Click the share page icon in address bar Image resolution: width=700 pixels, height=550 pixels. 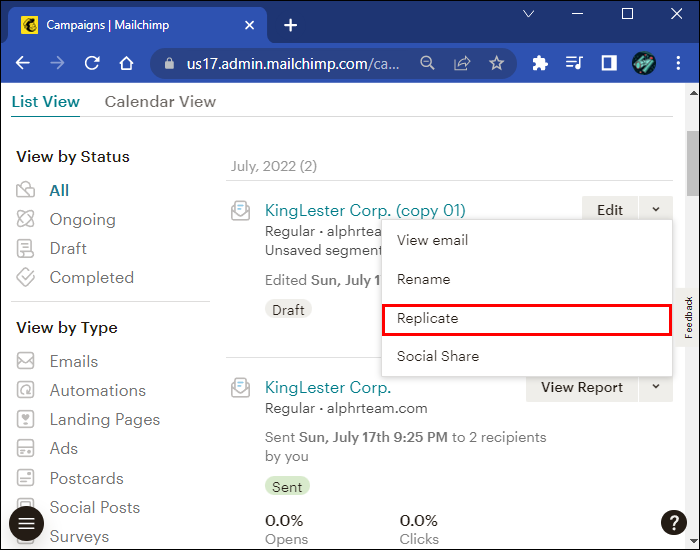(x=462, y=63)
